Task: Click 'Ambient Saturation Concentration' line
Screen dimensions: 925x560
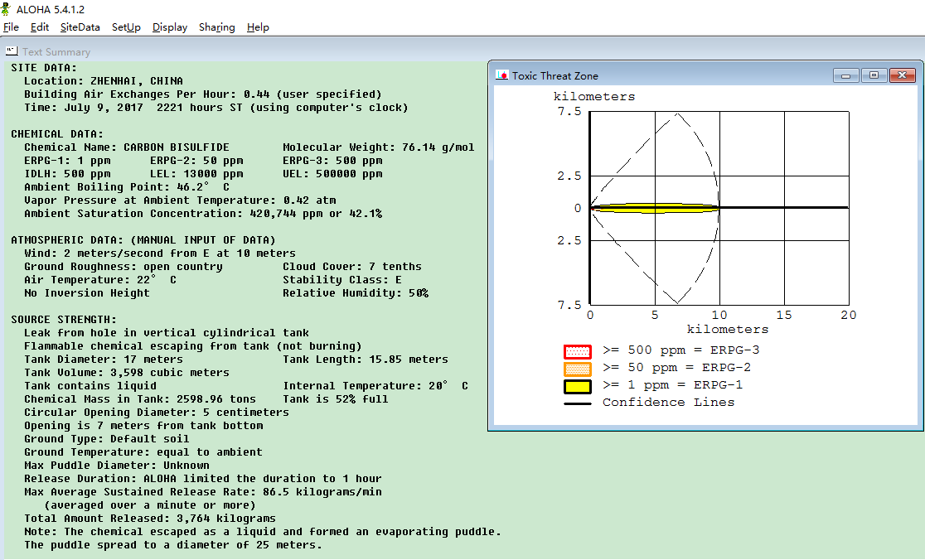Action: [x=203, y=214]
